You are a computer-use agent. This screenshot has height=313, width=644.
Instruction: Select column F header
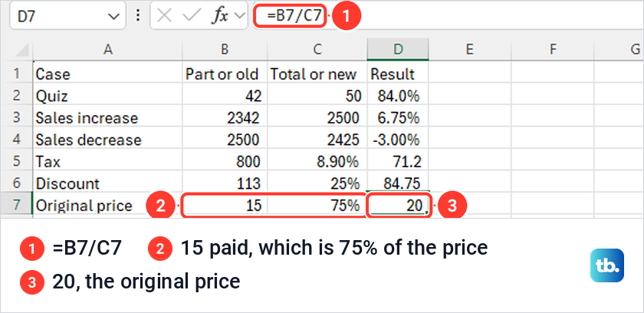click(x=553, y=50)
